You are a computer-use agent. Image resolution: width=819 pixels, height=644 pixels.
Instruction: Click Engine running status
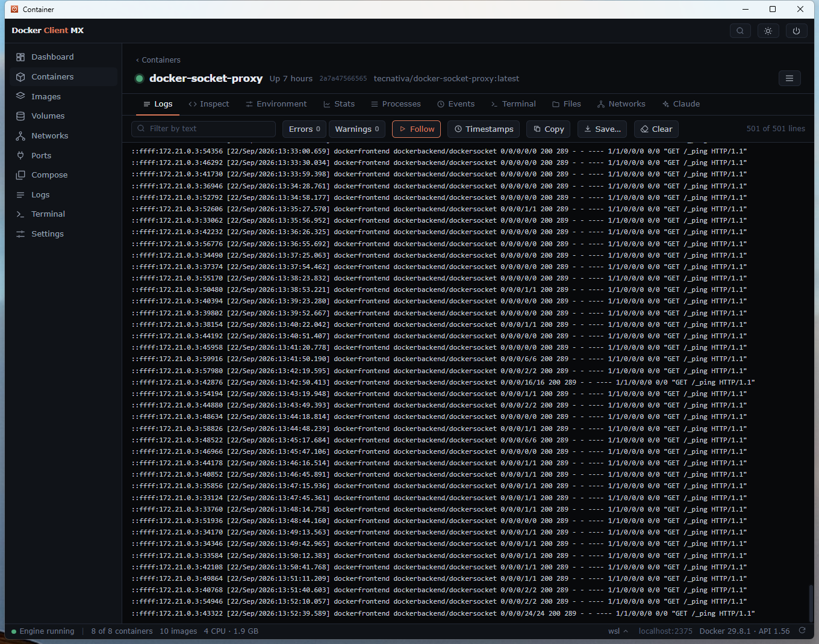pyautogui.click(x=43, y=631)
